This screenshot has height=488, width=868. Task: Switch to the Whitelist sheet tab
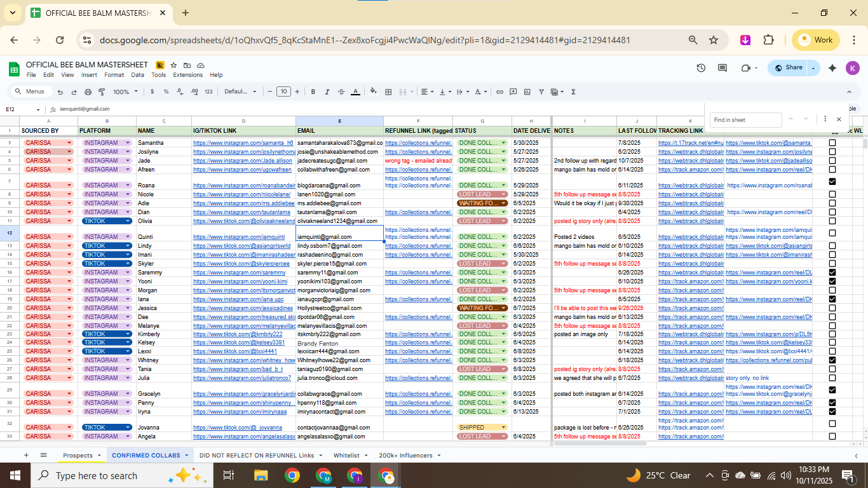(346, 456)
